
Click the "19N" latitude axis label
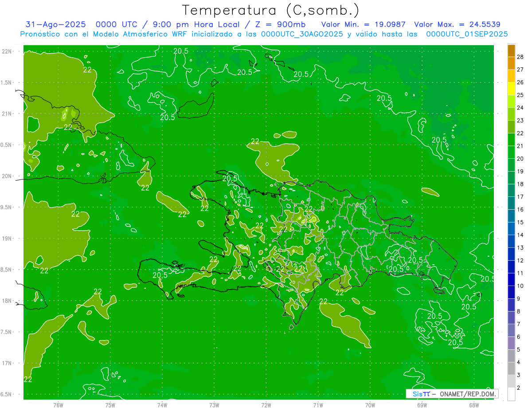point(6,239)
